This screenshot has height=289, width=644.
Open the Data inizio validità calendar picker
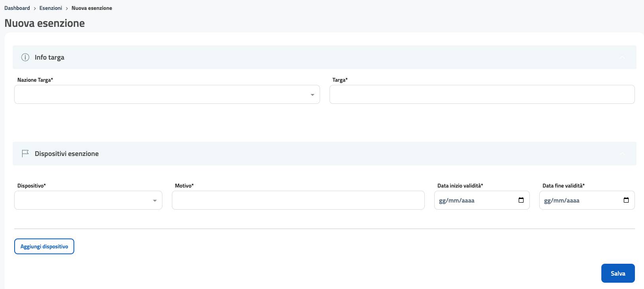click(521, 200)
